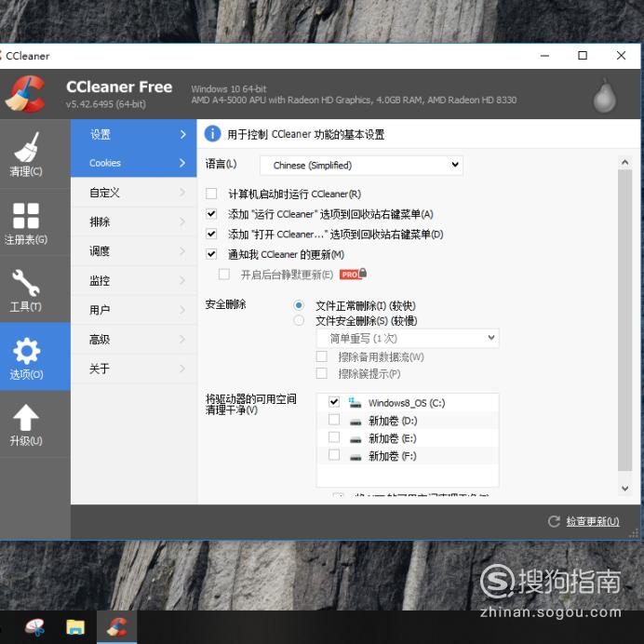The image size is (644, 644).
Task: Click chevron next to 高级
Action: [183, 340]
